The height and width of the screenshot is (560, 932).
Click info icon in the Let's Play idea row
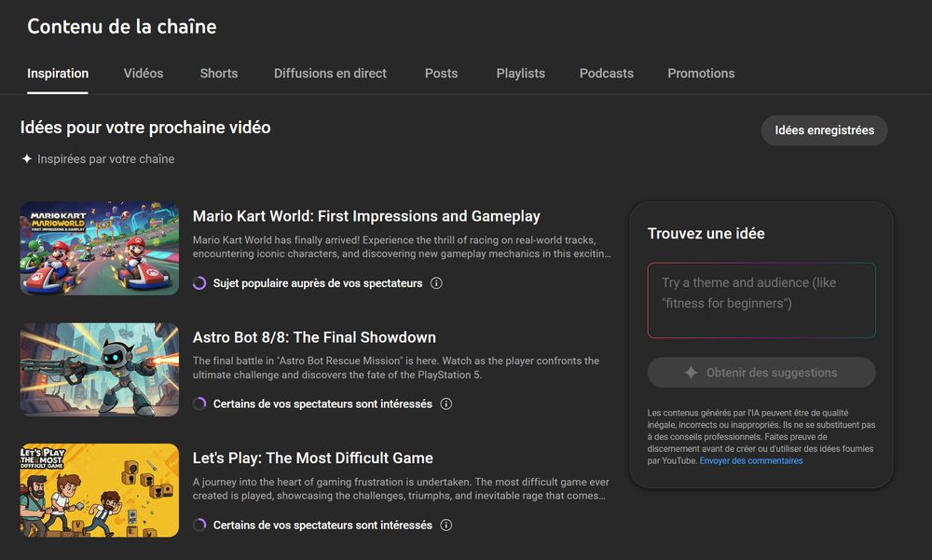(445, 525)
